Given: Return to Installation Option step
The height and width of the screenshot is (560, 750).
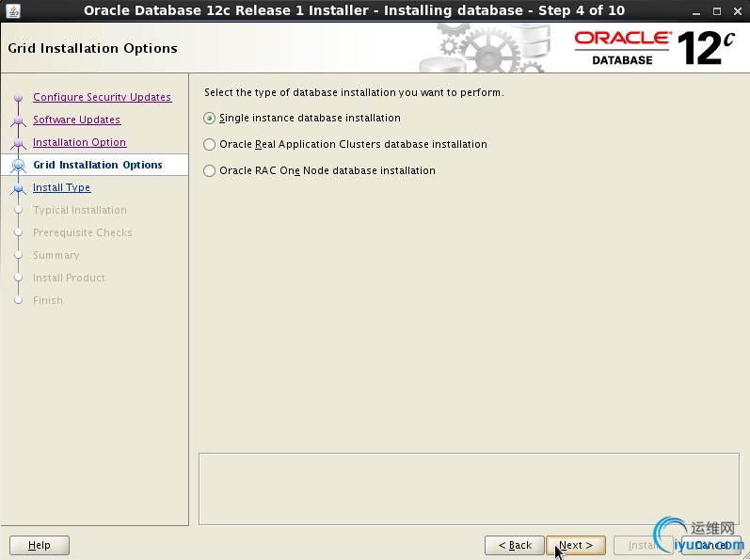Looking at the screenshot, I should tap(79, 142).
